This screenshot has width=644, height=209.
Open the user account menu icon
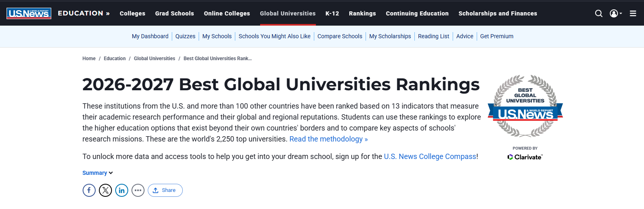(616, 13)
